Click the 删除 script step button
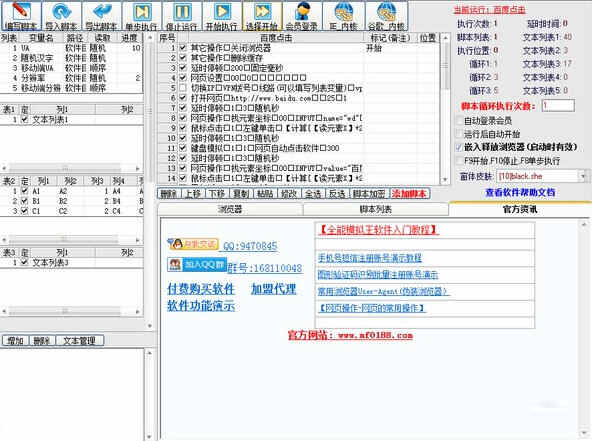Image resolution: width=592 pixels, height=441 pixels. click(x=168, y=194)
